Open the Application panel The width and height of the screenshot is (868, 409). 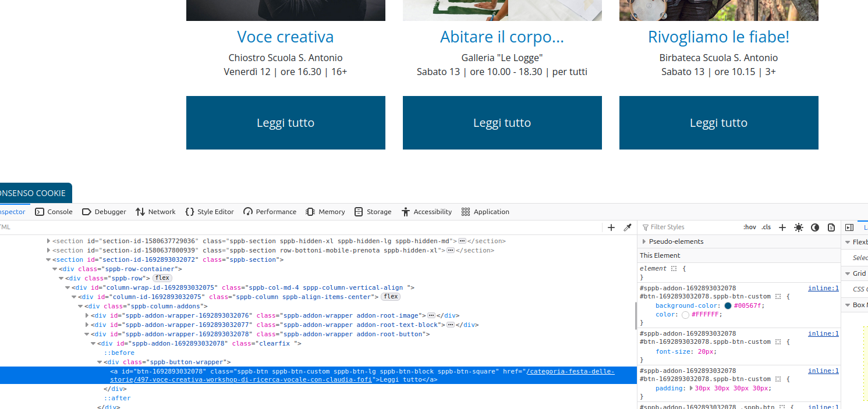click(485, 212)
